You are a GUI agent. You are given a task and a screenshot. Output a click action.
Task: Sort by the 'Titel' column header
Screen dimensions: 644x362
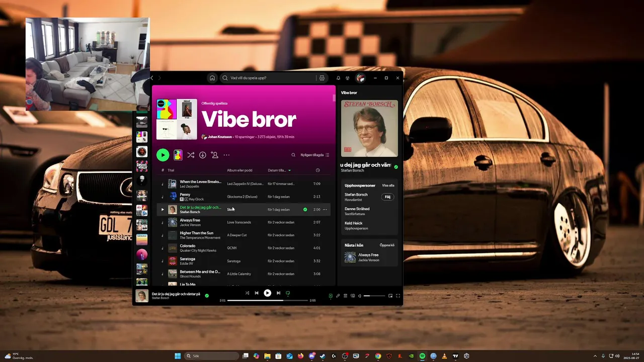171,170
